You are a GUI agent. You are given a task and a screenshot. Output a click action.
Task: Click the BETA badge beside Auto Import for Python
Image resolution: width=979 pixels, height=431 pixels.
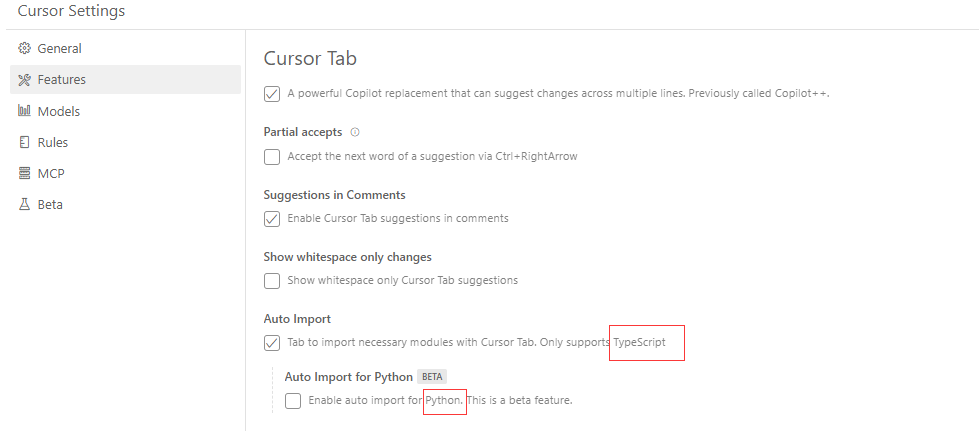point(432,377)
